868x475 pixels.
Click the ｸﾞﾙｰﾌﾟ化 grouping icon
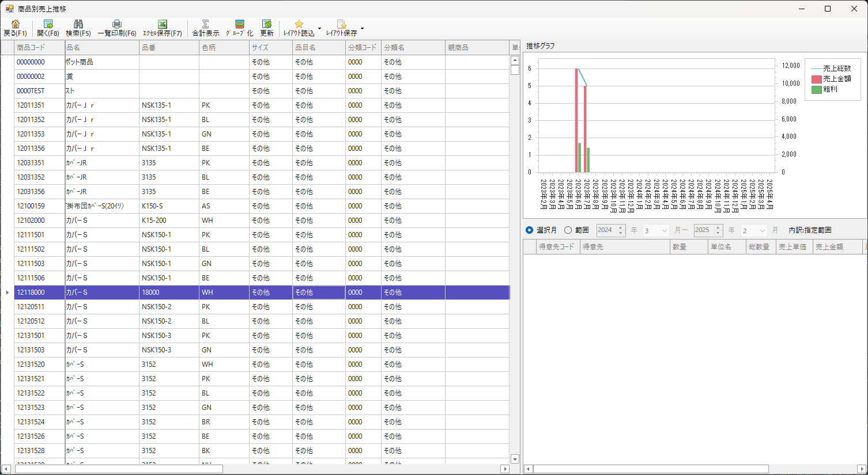click(x=239, y=24)
